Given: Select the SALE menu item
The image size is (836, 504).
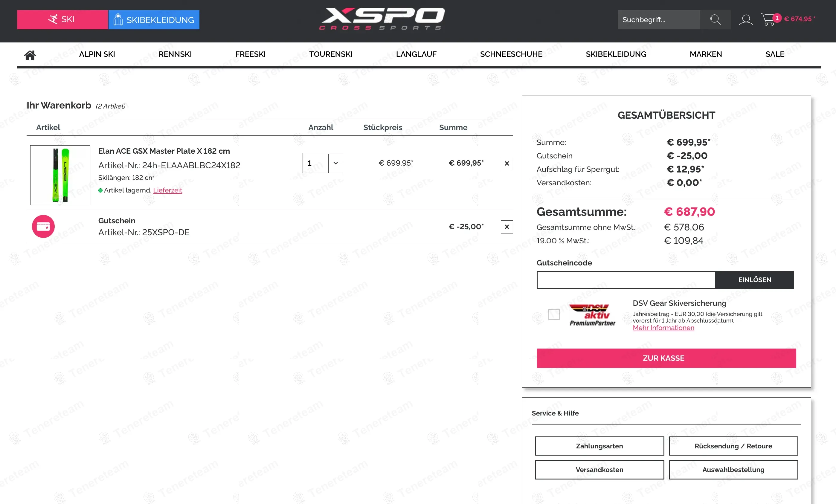Looking at the screenshot, I should point(775,54).
